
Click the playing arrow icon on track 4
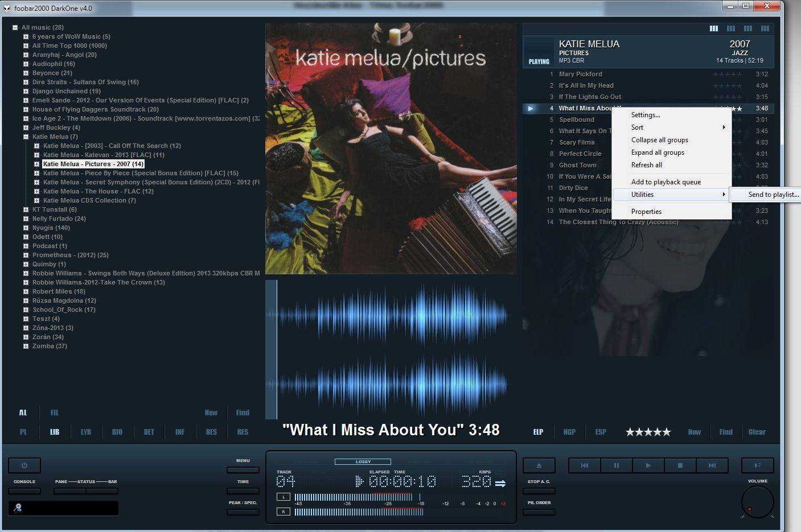coord(531,108)
